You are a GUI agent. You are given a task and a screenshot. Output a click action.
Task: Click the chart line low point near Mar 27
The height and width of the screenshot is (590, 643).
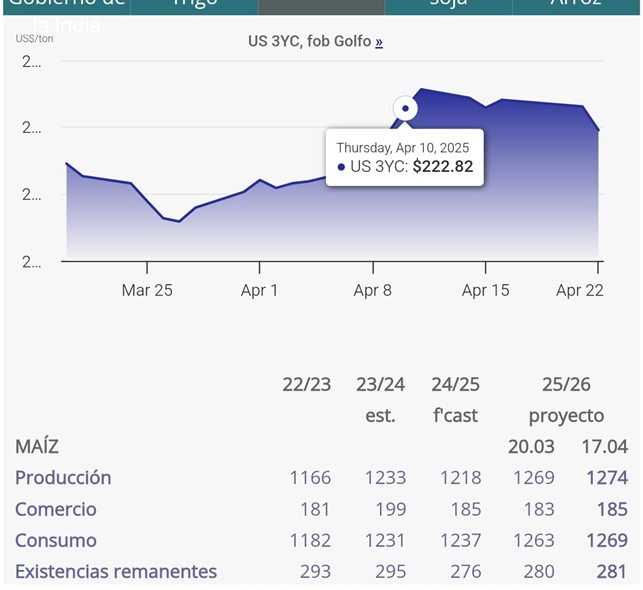pyautogui.click(x=179, y=221)
